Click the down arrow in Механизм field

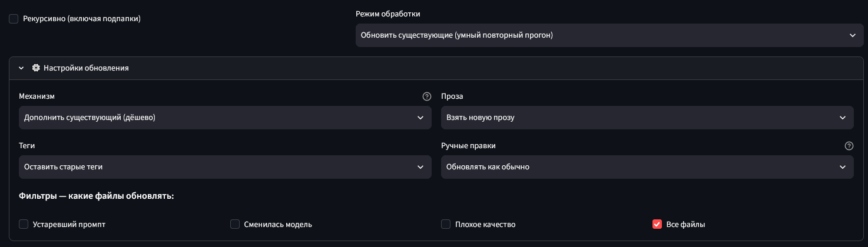tap(420, 118)
